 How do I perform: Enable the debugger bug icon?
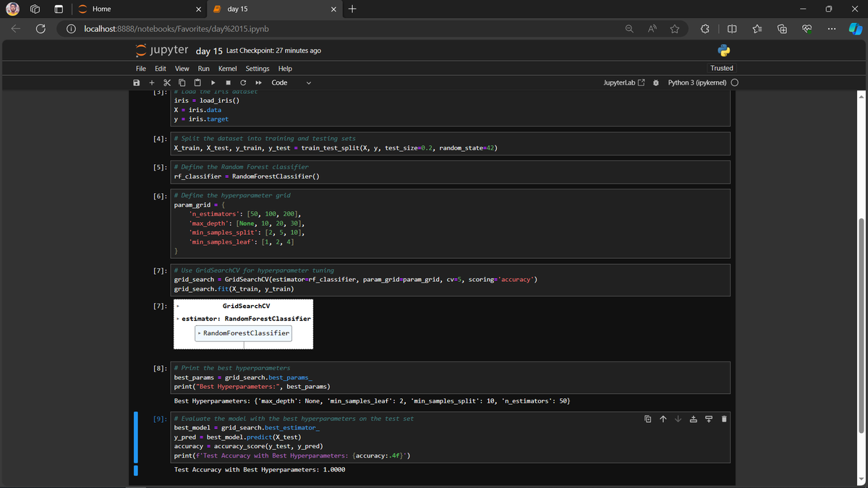pos(655,82)
